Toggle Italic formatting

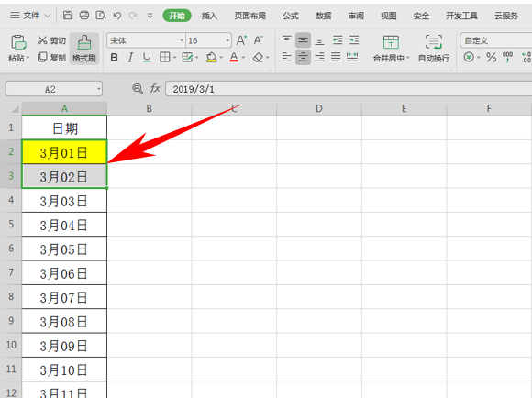coord(130,58)
